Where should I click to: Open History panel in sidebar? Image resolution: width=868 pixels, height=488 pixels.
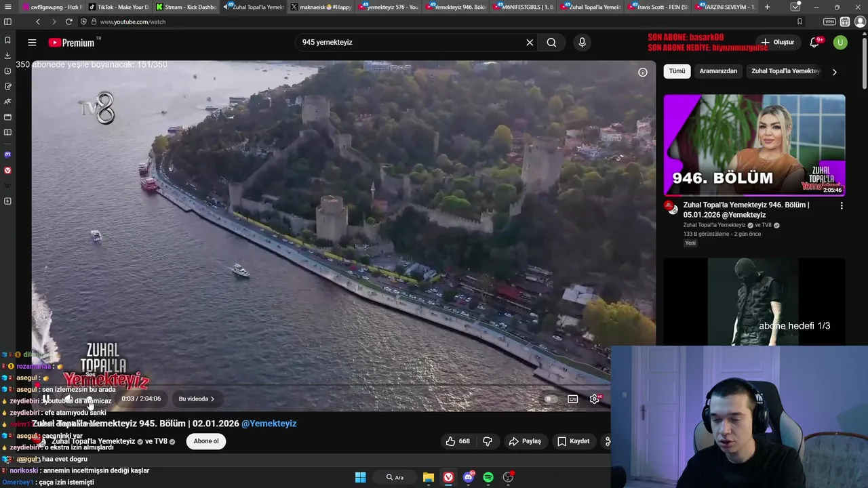point(7,71)
